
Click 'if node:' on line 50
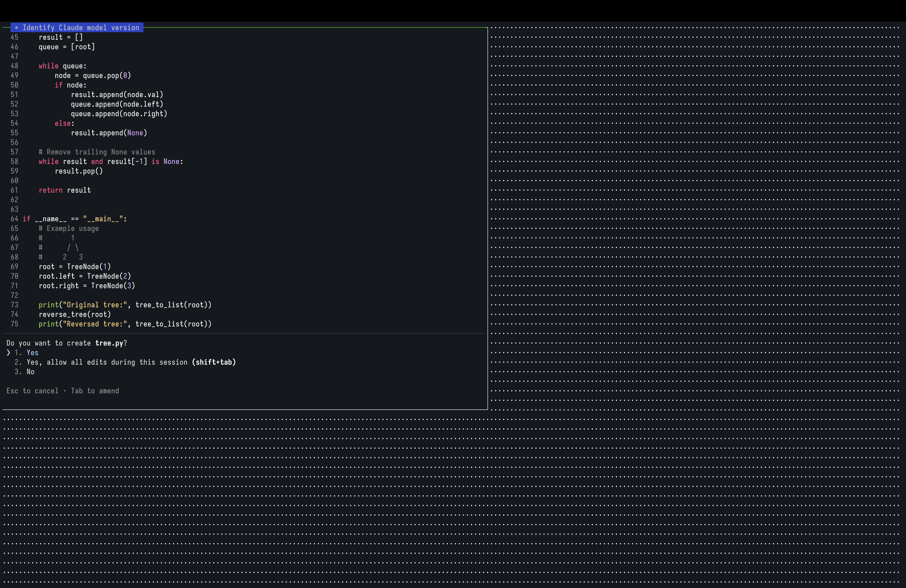pos(70,85)
